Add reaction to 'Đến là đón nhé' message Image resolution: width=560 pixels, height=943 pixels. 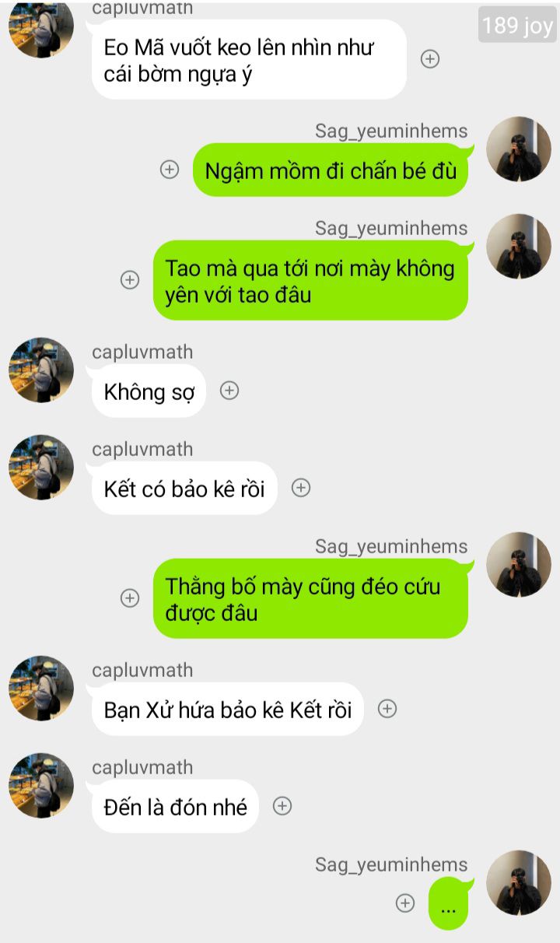click(282, 806)
